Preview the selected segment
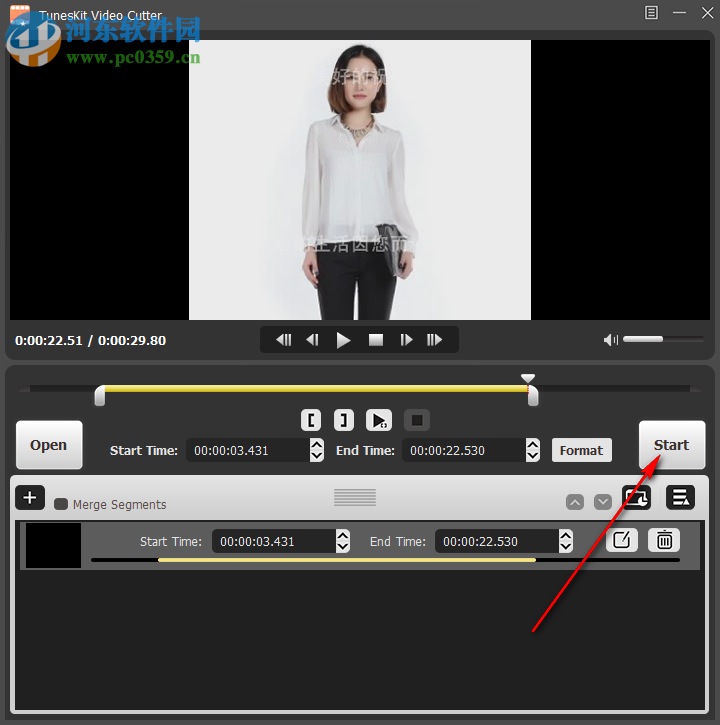This screenshot has width=720, height=725. click(379, 420)
